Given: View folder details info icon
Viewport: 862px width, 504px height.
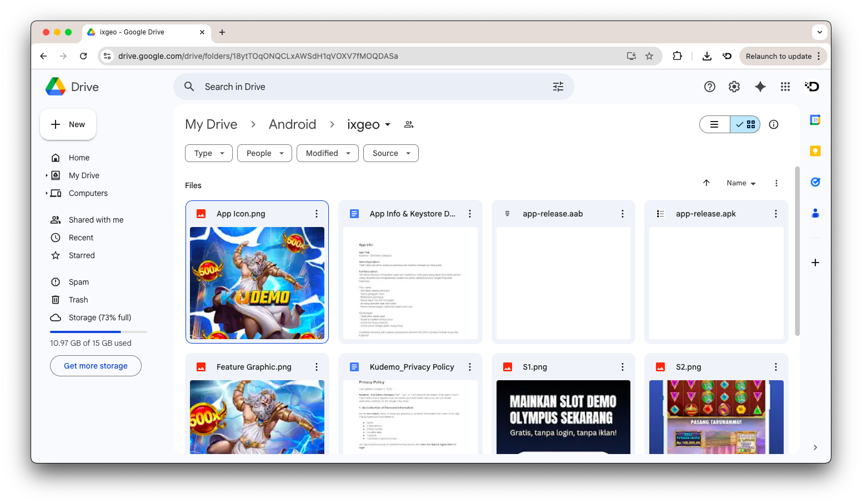Looking at the screenshot, I should (x=774, y=124).
